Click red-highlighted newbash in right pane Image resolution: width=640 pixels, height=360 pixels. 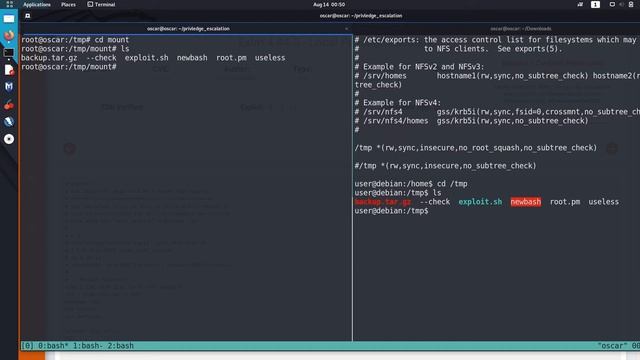[526, 202]
